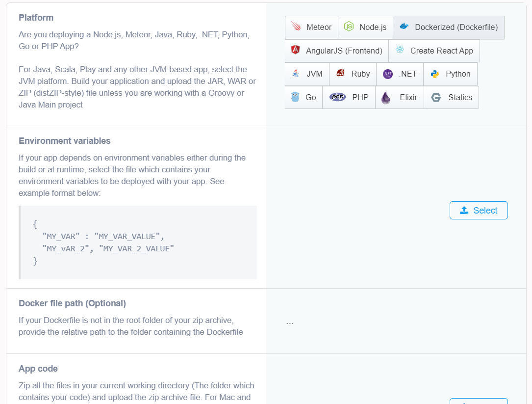Viewport: 532px width, 404px height.
Task: Click the Ruby gem icon
Action: point(340,73)
